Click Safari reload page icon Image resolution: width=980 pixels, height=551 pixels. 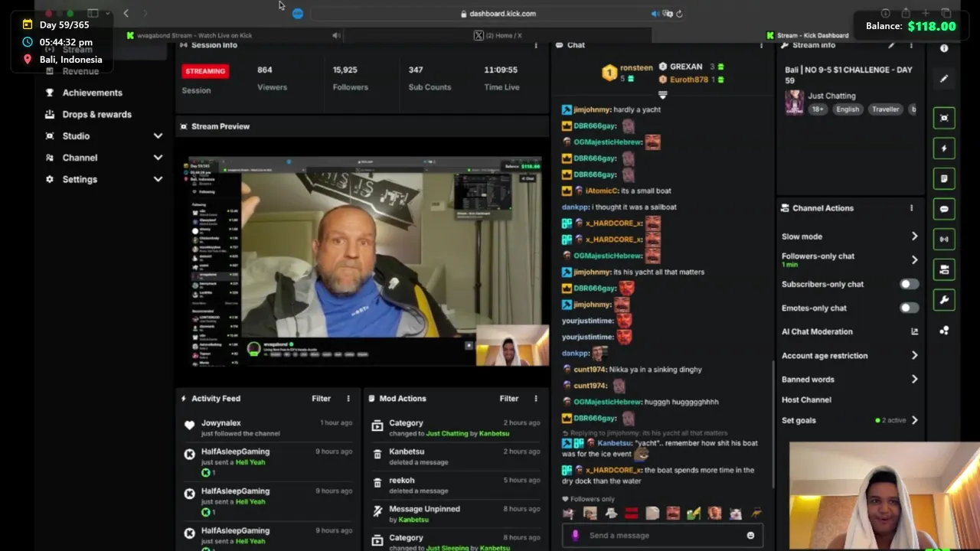click(679, 13)
